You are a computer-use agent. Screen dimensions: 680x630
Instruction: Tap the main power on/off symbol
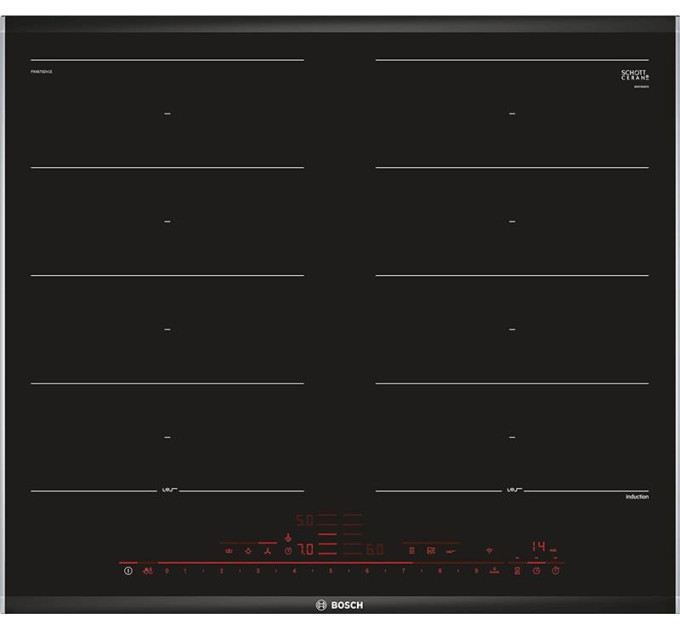tap(128, 571)
